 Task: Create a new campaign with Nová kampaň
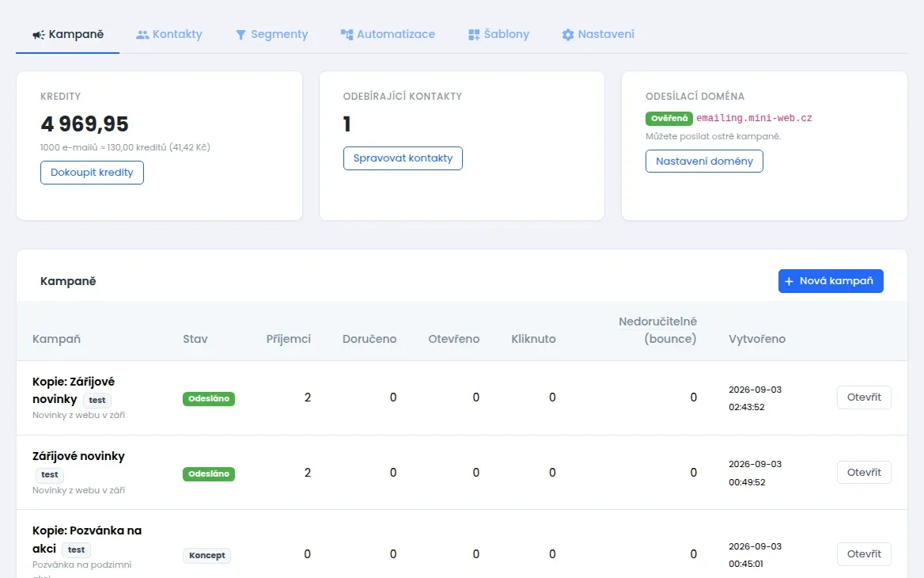(x=831, y=281)
